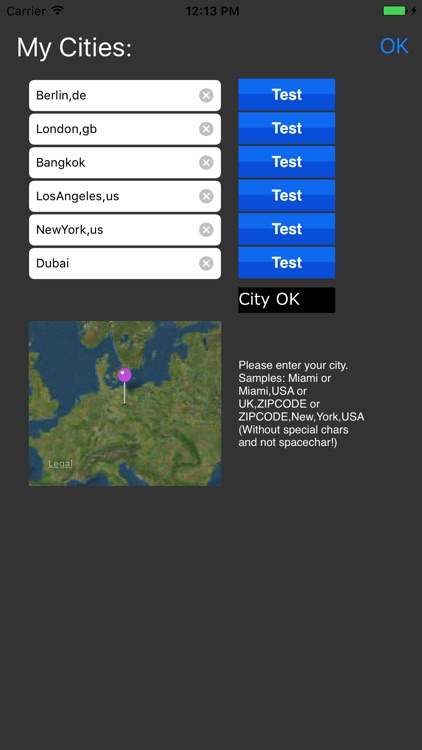Viewport: 422px width, 750px height.
Task: Tap the battery status icon
Action: 395,11
